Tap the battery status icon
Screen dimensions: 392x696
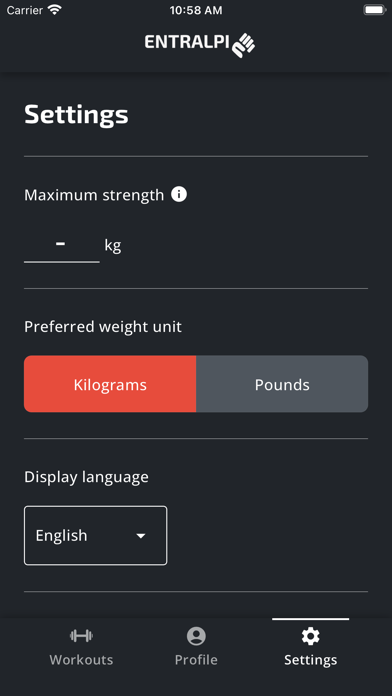(x=374, y=10)
